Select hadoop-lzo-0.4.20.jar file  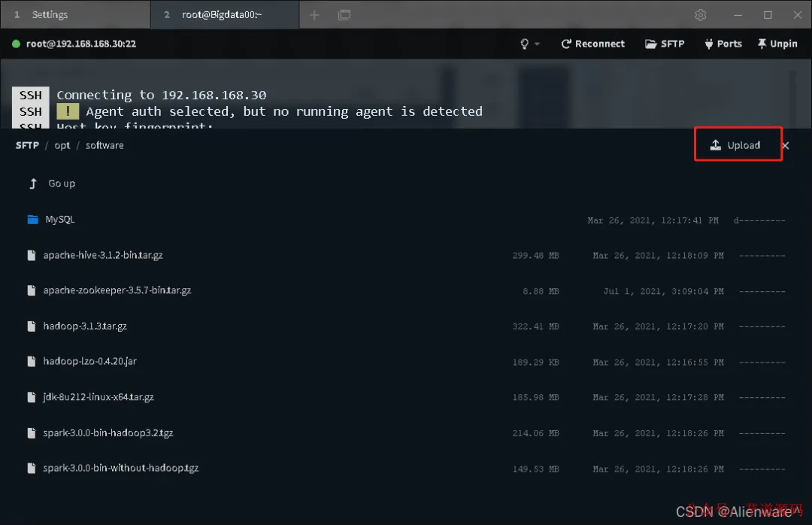tap(89, 361)
